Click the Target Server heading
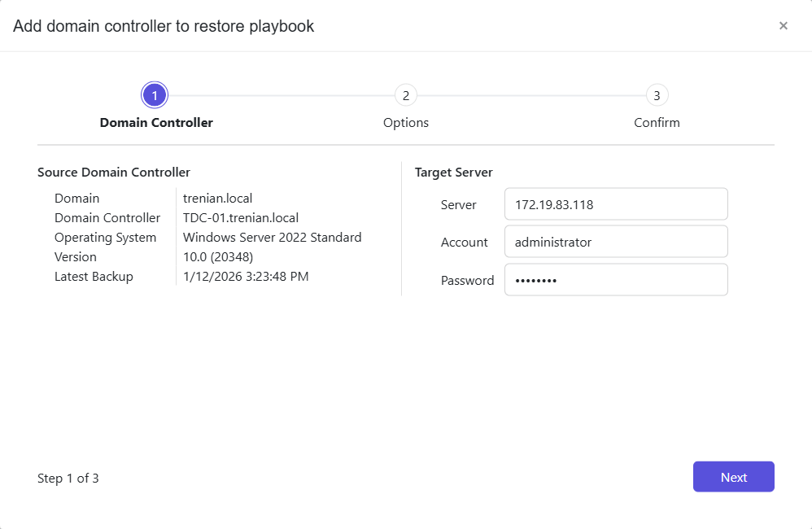Viewport: 812px width, 529px height. click(454, 172)
